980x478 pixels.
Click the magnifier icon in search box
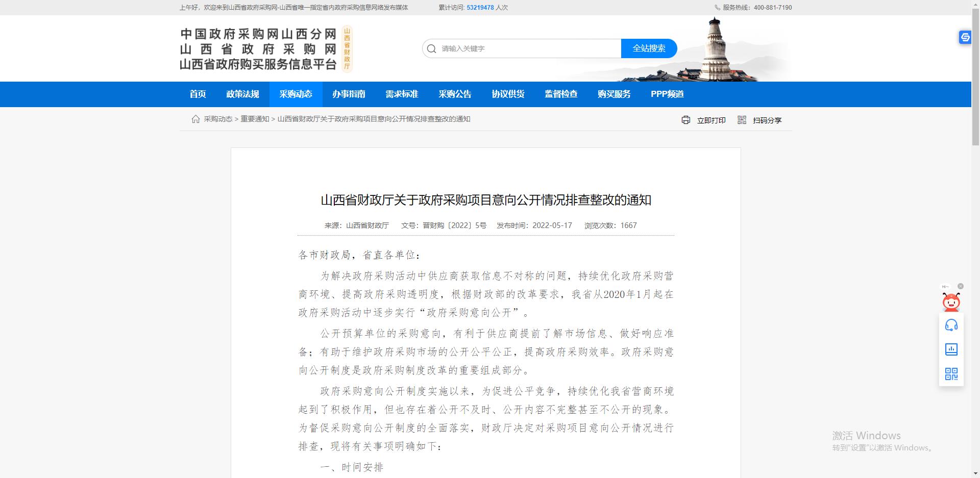(432, 49)
